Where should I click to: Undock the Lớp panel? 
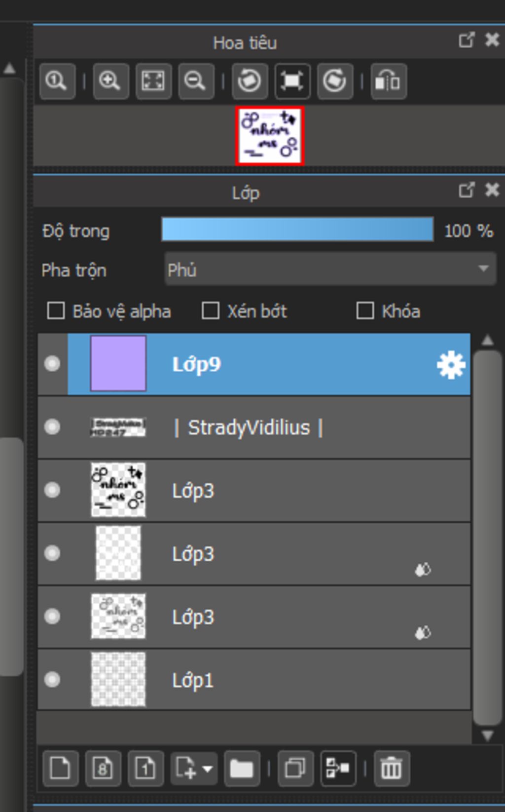(x=466, y=190)
